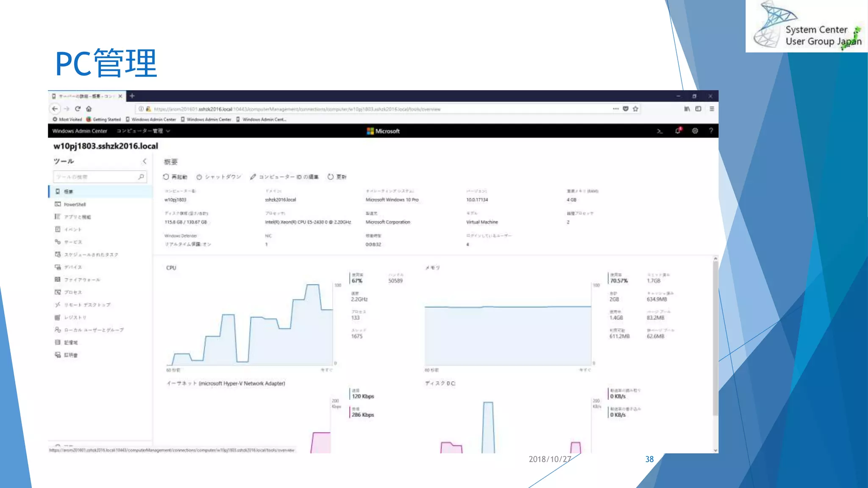Open PowerShell console icon in black header
This screenshot has width=868, height=488.
pyautogui.click(x=660, y=131)
